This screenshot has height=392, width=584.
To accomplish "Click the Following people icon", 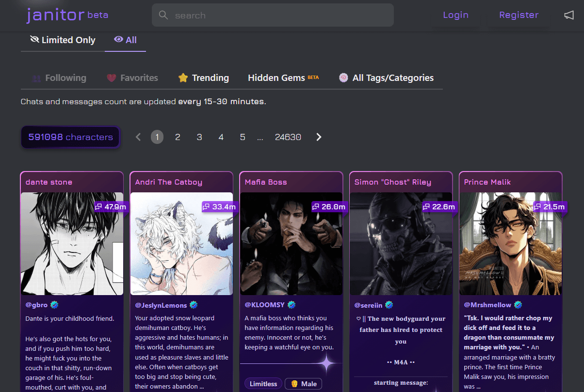I will [36, 78].
